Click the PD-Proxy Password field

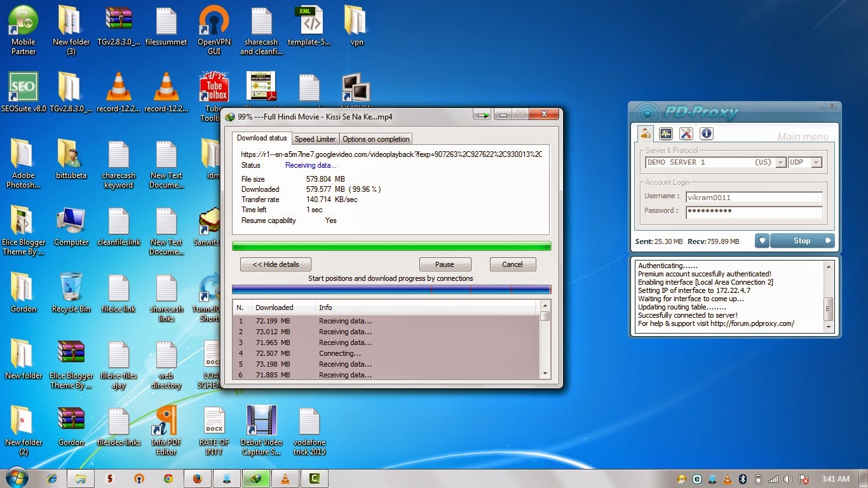[754, 212]
